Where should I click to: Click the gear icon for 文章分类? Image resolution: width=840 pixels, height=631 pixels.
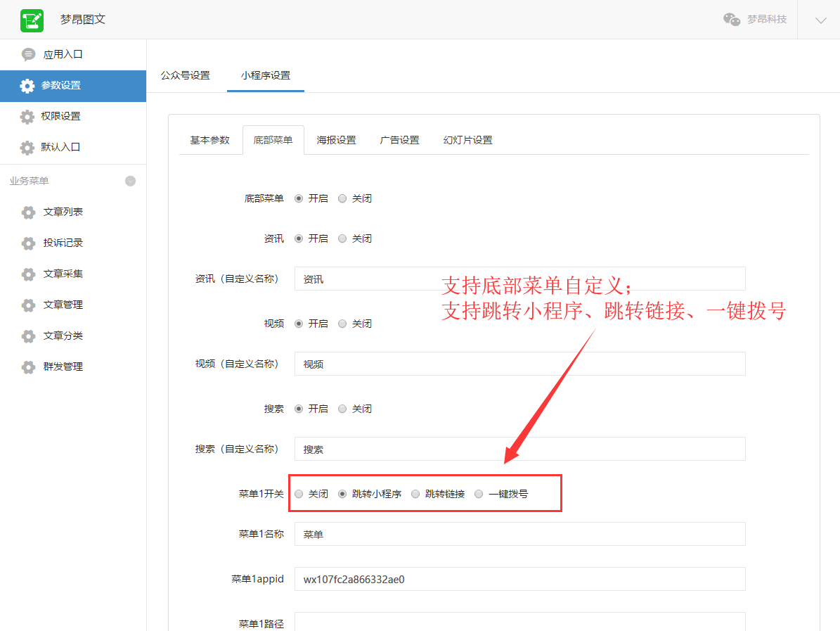pyautogui.click(x=28, y=336)
